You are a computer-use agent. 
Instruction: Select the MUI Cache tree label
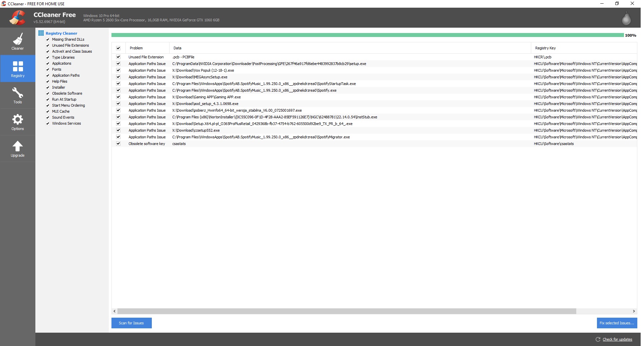pos(61,111)
